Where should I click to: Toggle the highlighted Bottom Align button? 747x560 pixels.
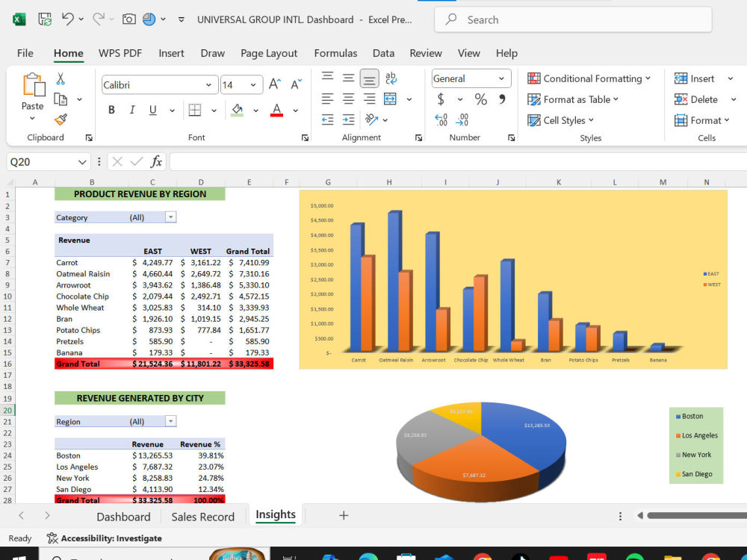coord(369,78)
